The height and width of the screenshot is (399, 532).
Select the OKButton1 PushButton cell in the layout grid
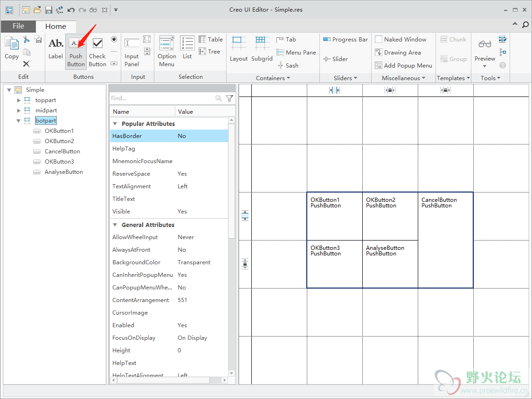(x=334, y=216)
